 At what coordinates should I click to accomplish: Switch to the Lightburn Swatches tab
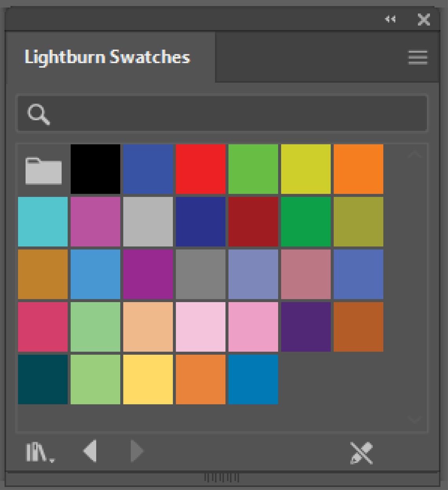point(107,57)
